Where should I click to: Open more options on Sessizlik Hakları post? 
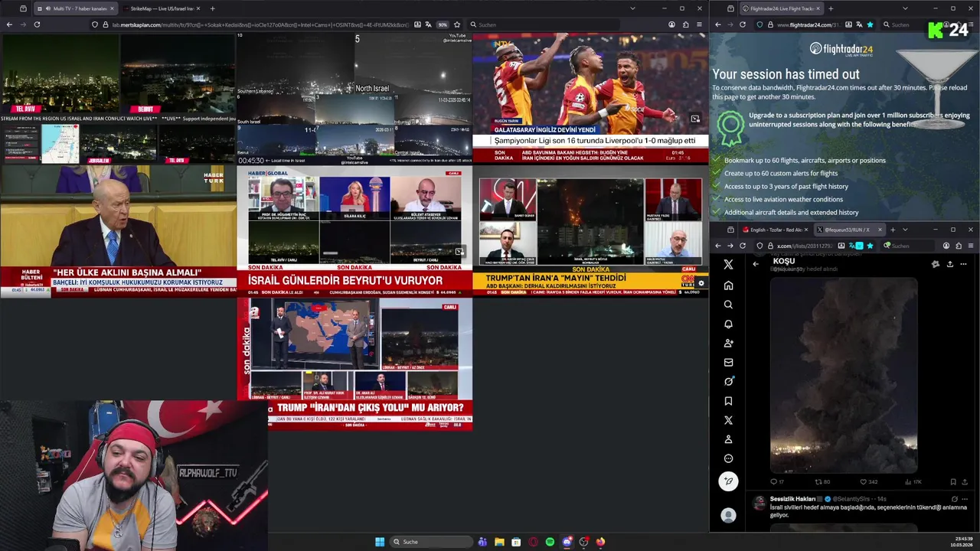[964, 499]
